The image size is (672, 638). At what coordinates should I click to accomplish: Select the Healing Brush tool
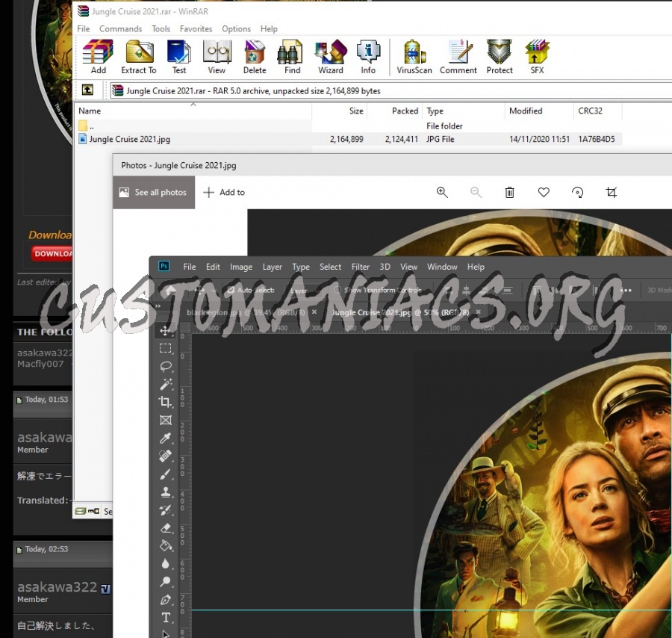tap(166, 456)
